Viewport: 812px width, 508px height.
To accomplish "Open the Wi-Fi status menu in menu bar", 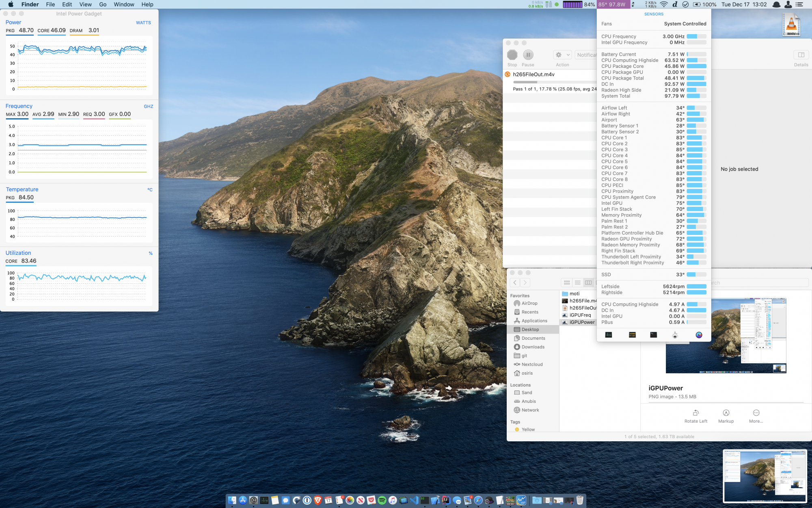I will 664,4.
